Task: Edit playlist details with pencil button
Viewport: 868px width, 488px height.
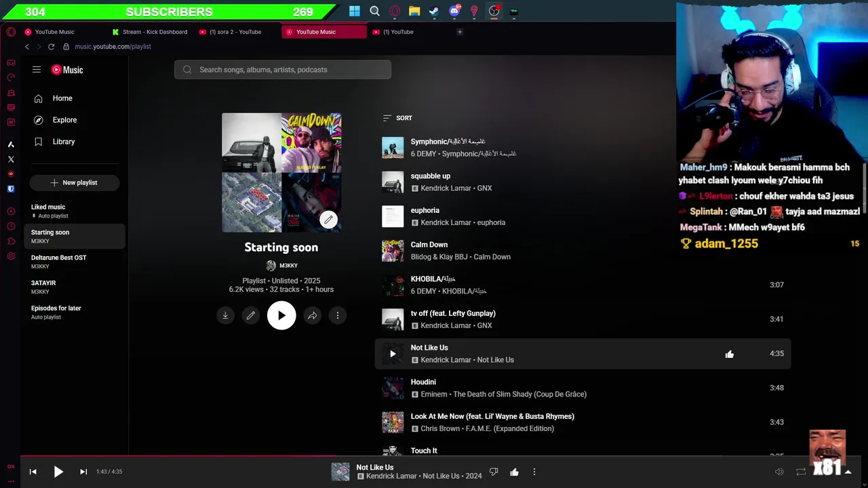Action: click(x=251, y=315)
